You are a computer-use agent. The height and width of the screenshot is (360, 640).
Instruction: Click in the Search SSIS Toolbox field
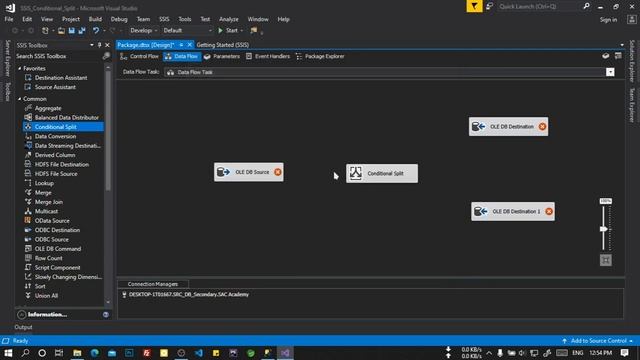58,56
